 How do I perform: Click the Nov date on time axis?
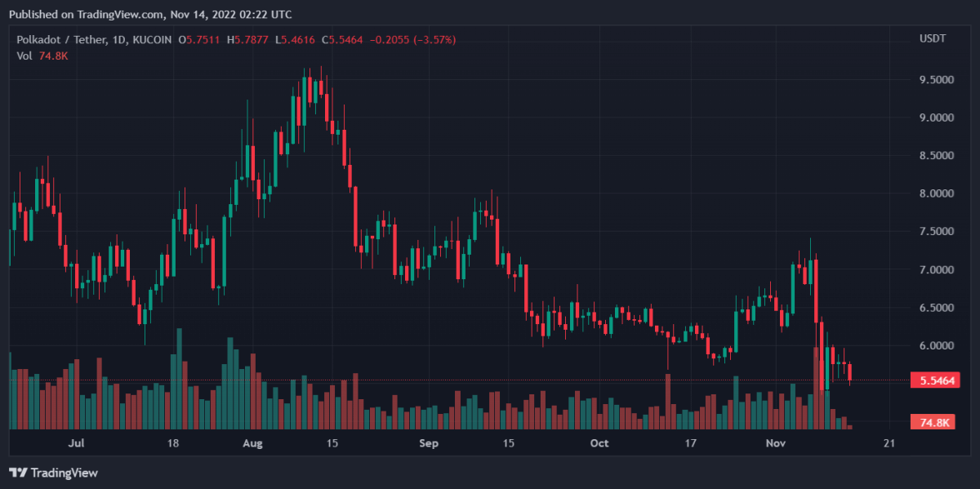(776, 443)
